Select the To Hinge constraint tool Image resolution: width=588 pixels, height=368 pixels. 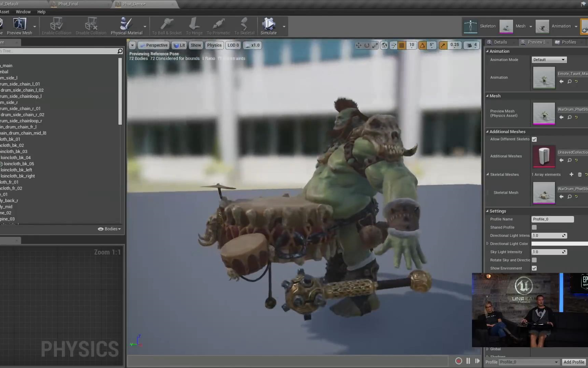coord(194,26)
